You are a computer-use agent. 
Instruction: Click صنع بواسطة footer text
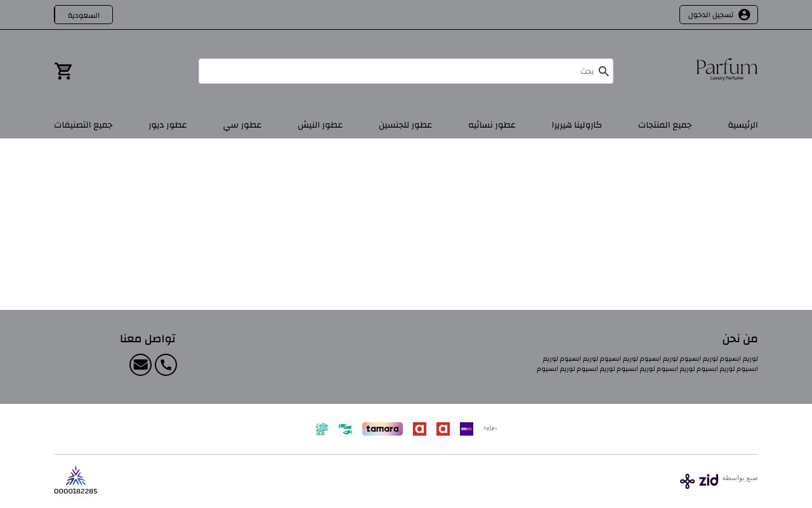[740, 478]
